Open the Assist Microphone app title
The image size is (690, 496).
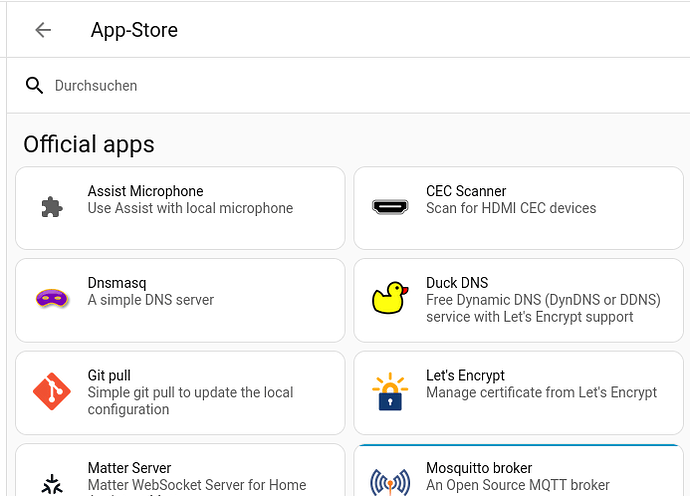click(146, 191)
